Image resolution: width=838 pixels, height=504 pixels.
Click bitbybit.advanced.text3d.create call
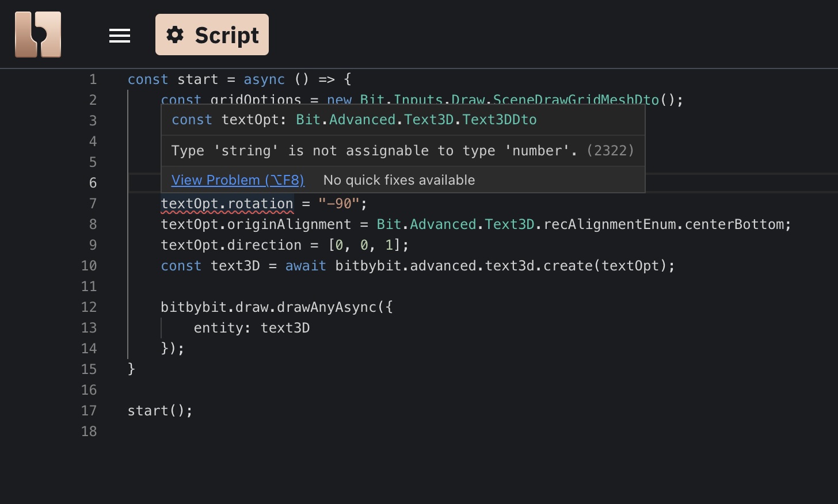pyautogui.click(x=464, y=266)
